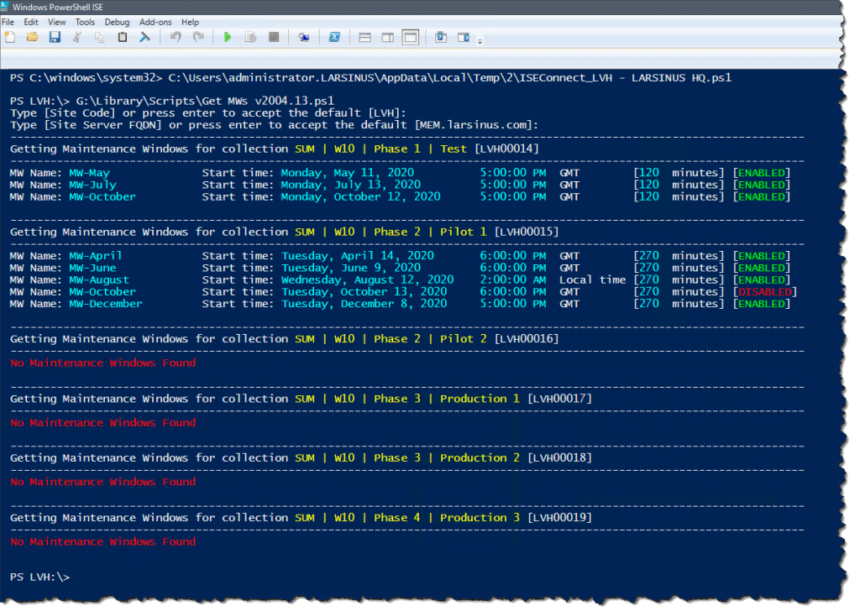Click the Local time label
This screenshot has width=860, height=616.
[x=592, y=279]
